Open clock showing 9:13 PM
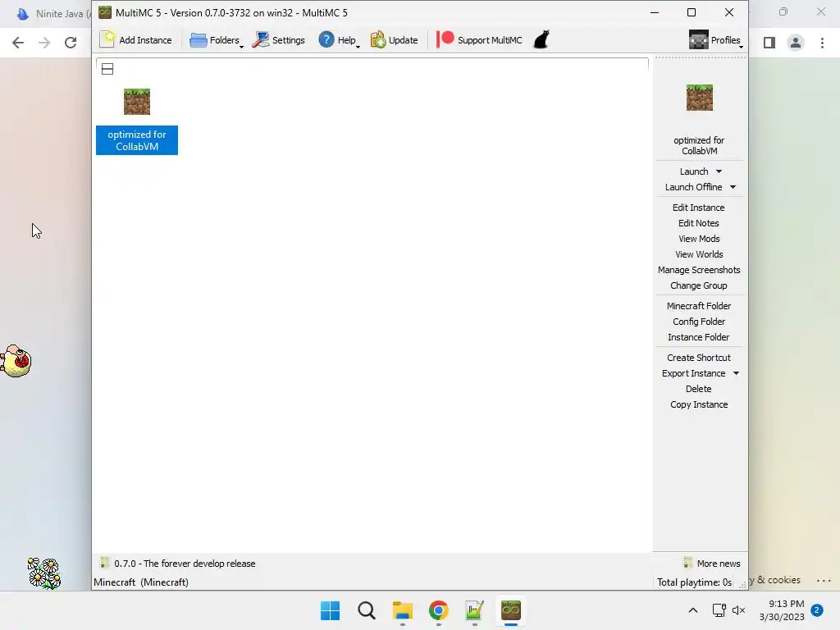The height and width of the screenshot is (630, 840). point(782,610)
